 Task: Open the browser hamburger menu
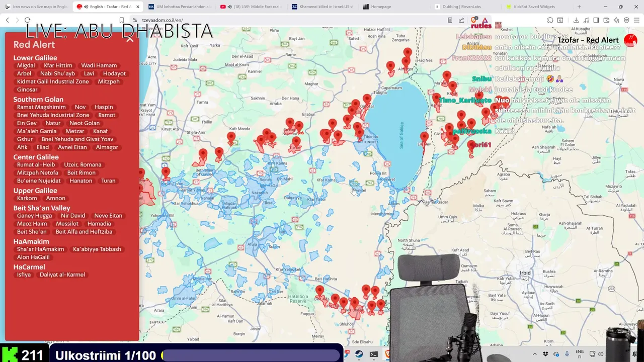[636, 20]
